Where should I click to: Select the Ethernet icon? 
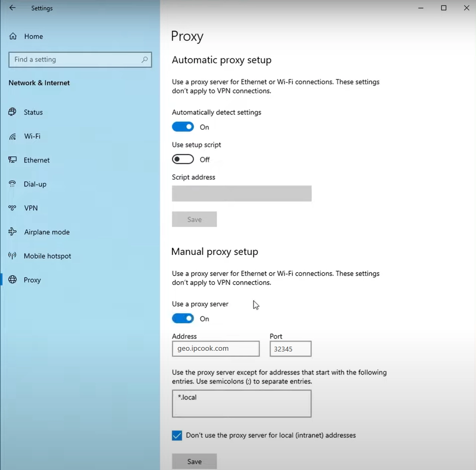click(12, 160)
